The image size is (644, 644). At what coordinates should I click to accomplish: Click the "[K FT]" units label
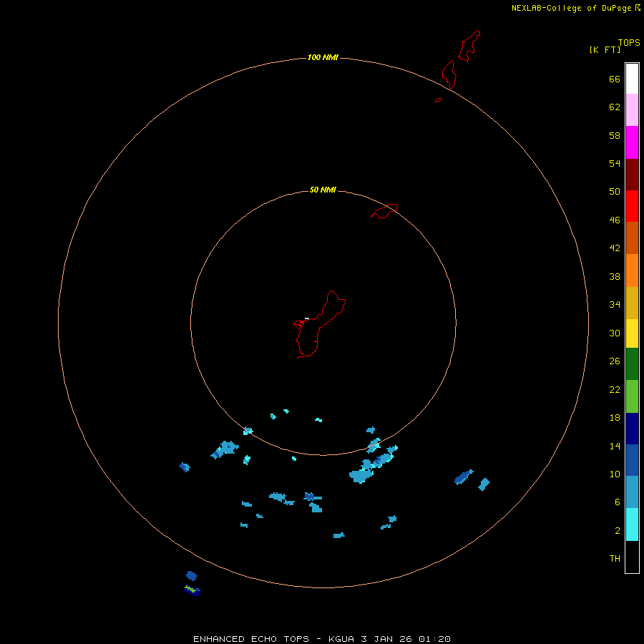605,49
